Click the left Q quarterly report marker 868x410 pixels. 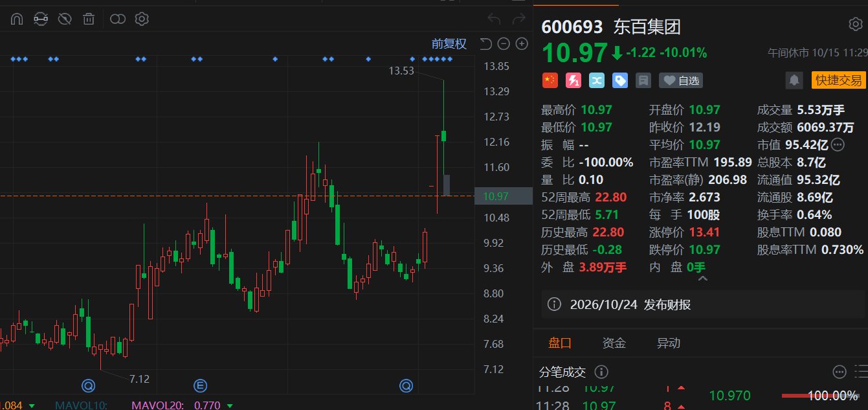pyautogui.click(x=89, y=387)
